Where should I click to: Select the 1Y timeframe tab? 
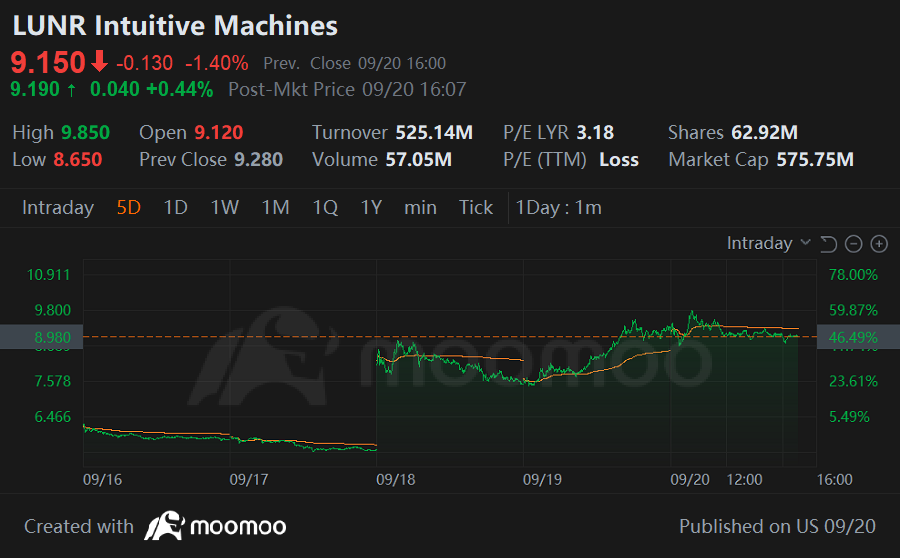tap(371, 207)
